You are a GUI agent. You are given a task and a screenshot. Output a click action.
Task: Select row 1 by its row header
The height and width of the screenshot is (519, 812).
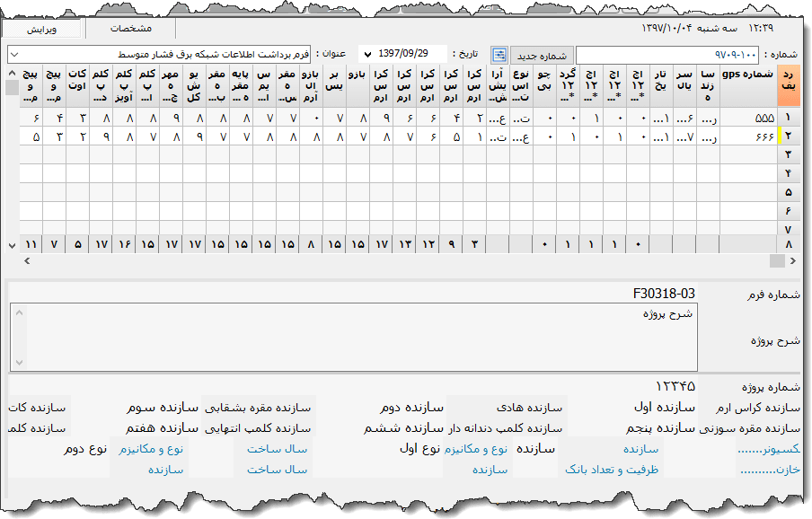789,118
